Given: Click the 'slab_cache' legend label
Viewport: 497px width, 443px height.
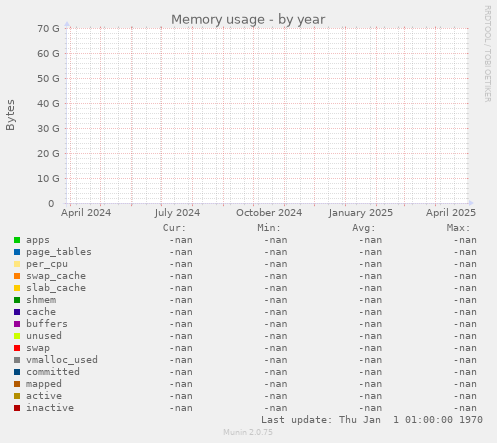Looking at the screenshot, I should pyautogui.click(x=56, y=288).
